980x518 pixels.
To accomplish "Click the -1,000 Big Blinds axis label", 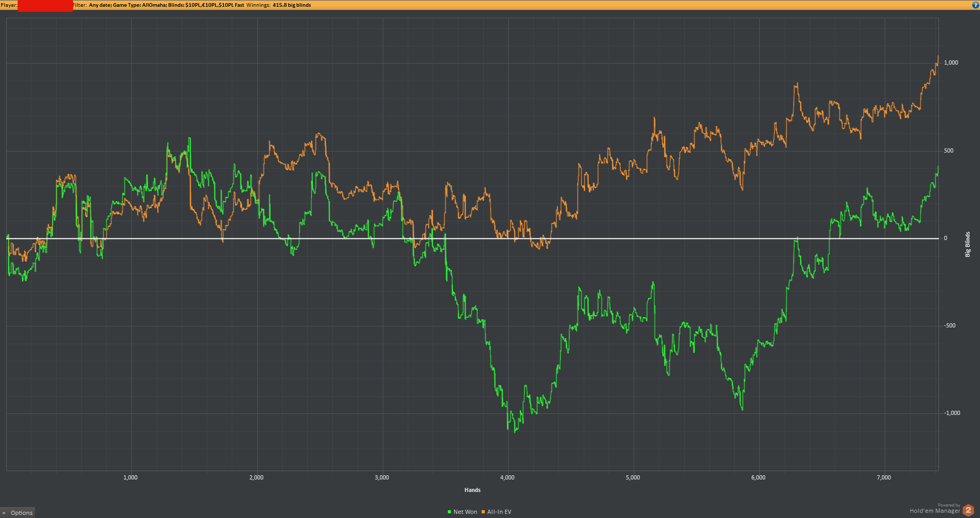I will tap(952, 413).
